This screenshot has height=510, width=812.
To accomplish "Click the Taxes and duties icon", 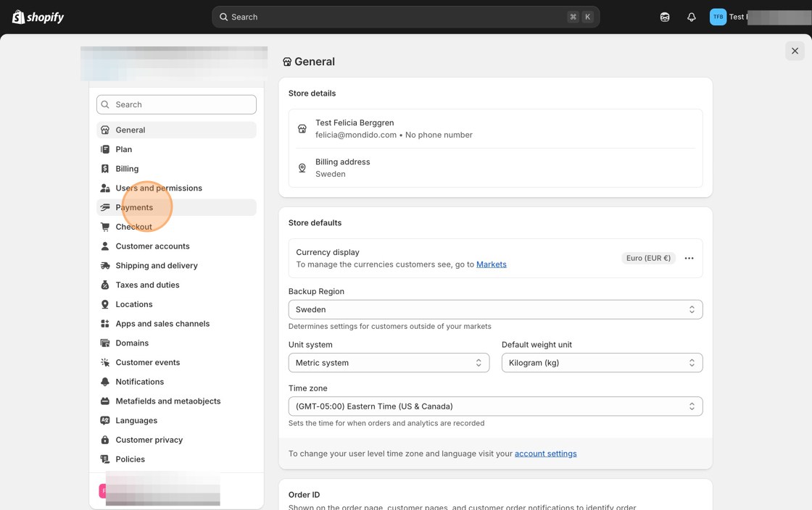I will tap(105, 285).
